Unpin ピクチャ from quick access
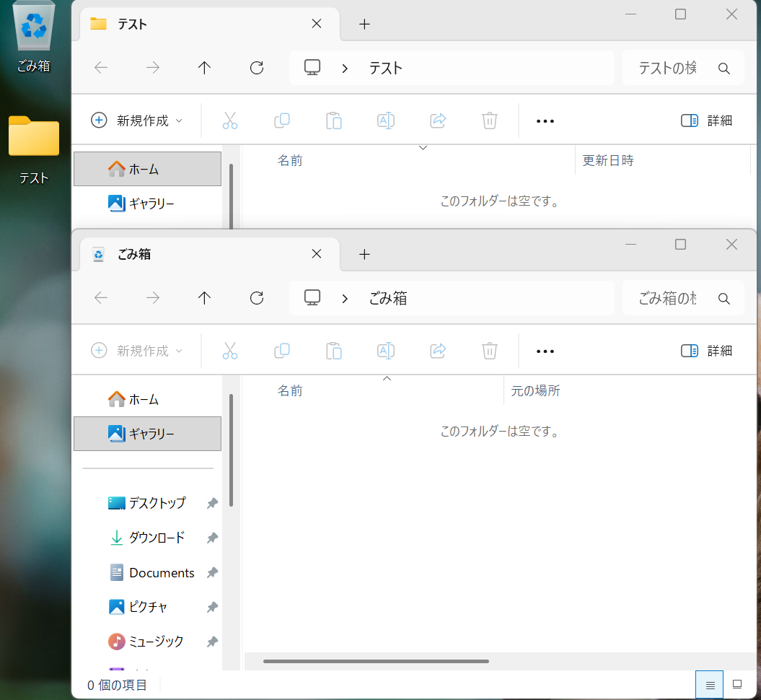 tap(212, 608)
